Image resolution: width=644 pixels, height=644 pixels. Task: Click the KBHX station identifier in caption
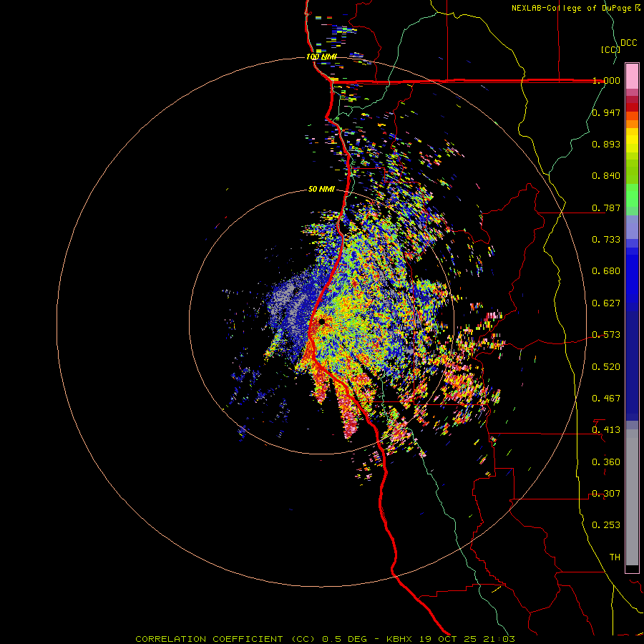pyautogui.click(x=401, y=639)
